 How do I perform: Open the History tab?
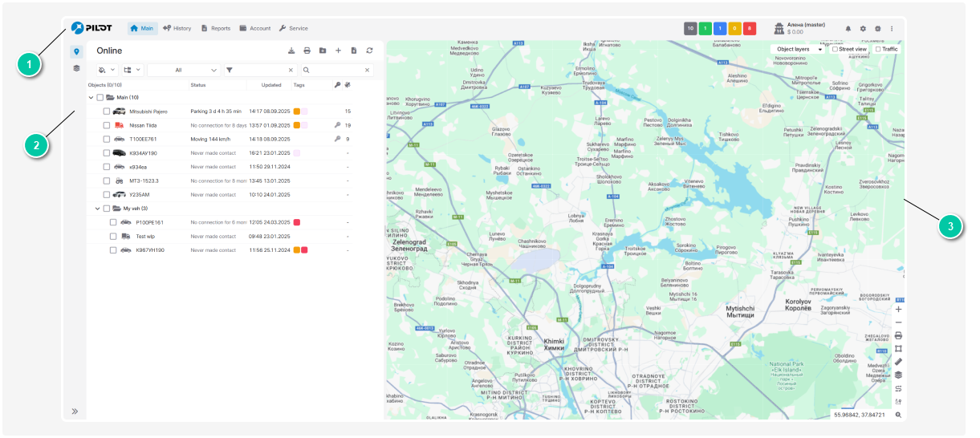(177, 28)
